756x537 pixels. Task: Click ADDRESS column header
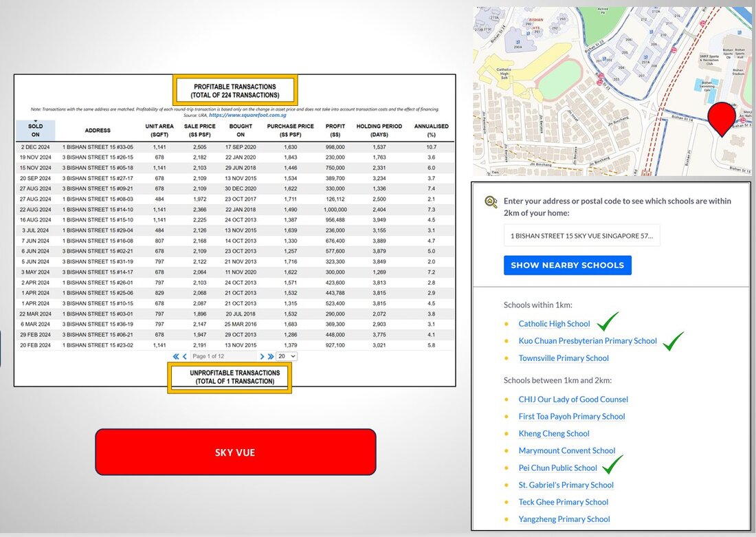pyautogui.click(x=98, y=130)
